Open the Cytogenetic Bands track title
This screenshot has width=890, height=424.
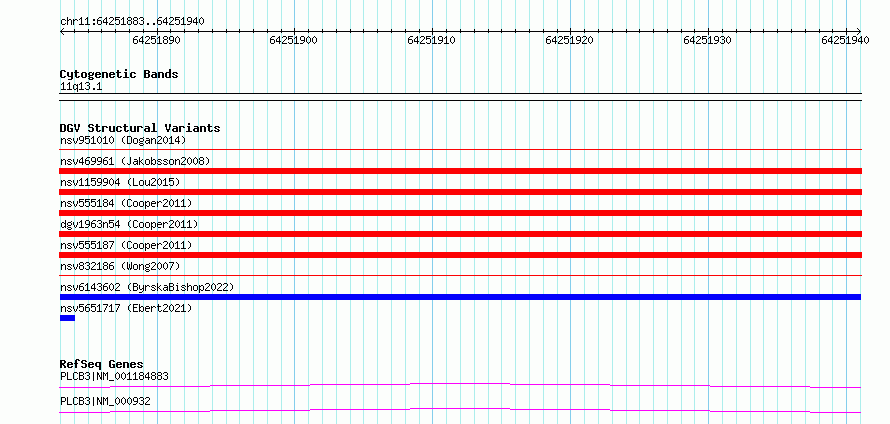coord(119,74)
